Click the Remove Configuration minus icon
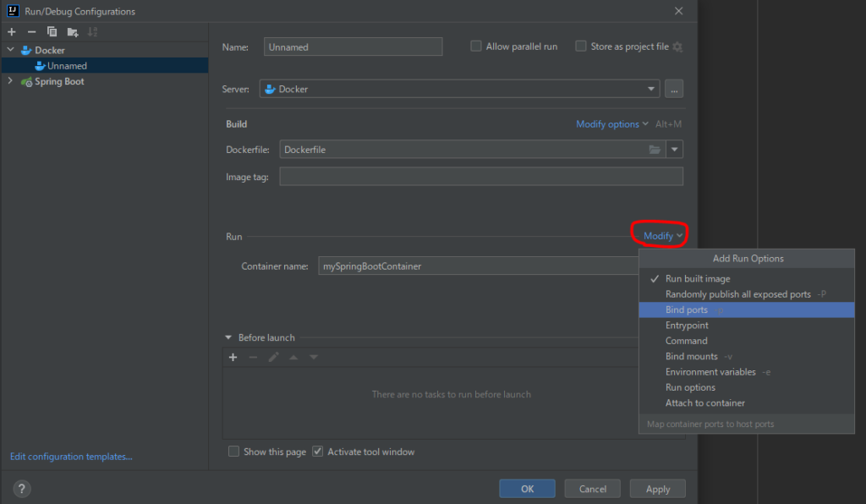 pyautogui.click(x=32, y=31)
